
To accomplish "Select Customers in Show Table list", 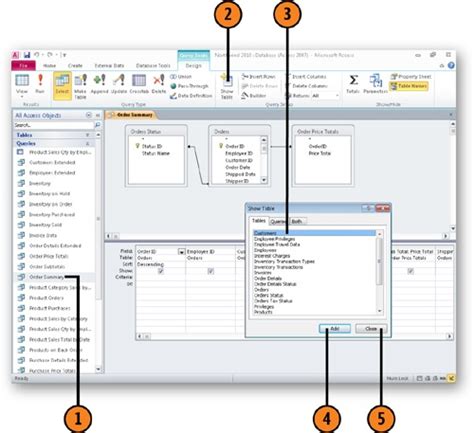I will pyautogui.click(x=314, y=233).
